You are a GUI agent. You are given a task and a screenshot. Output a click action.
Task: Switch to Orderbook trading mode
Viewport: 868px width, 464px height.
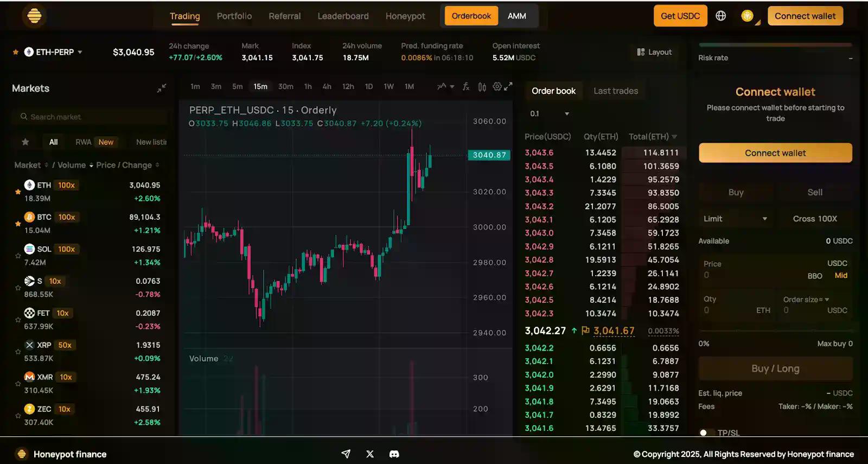[x=471, y=16]
